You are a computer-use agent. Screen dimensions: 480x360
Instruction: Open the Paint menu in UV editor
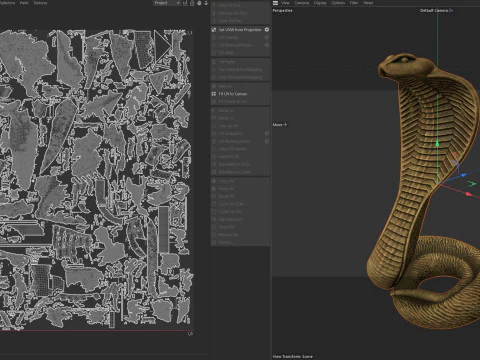pyautogui.click(x=24, y=3)
